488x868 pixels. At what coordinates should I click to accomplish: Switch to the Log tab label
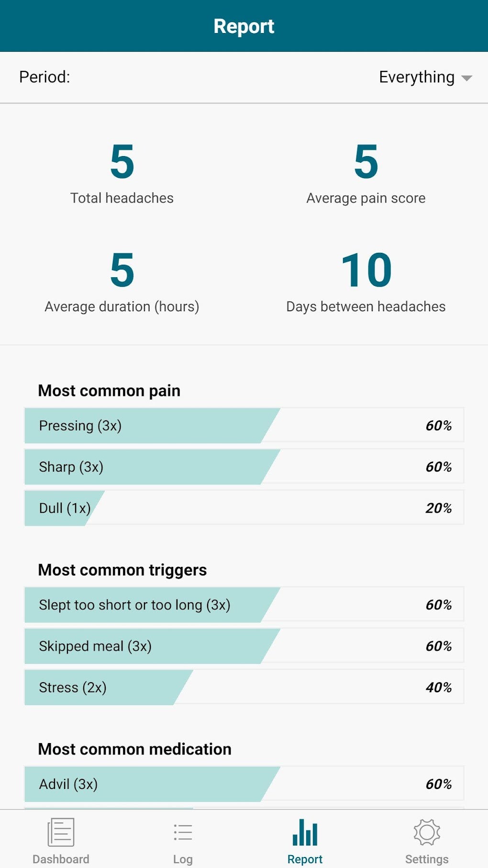tap(183, 859)
